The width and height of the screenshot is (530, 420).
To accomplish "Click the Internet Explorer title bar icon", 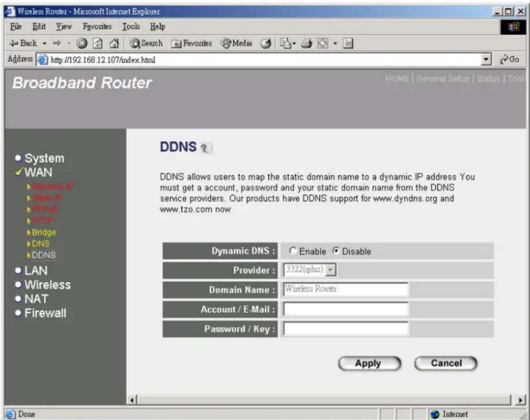I will pos(11,12).
